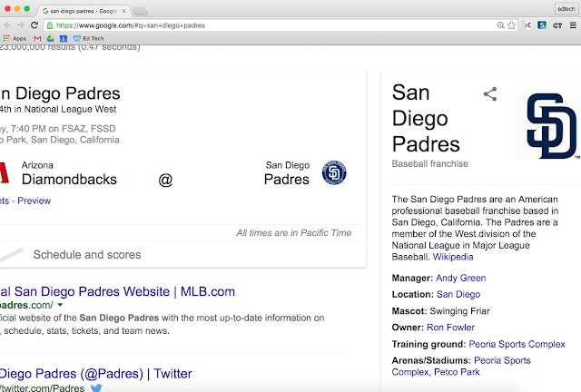Screen dimensions: 581x392
Task: Click the CT extension icon
Action: [x=557, y=25]
